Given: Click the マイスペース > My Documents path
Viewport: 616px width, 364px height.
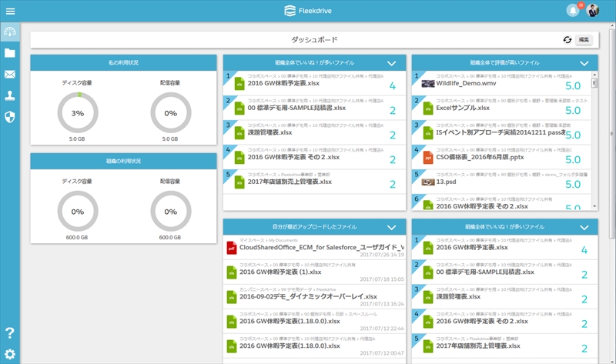Looking at the screenshot, I should [269, 240].
